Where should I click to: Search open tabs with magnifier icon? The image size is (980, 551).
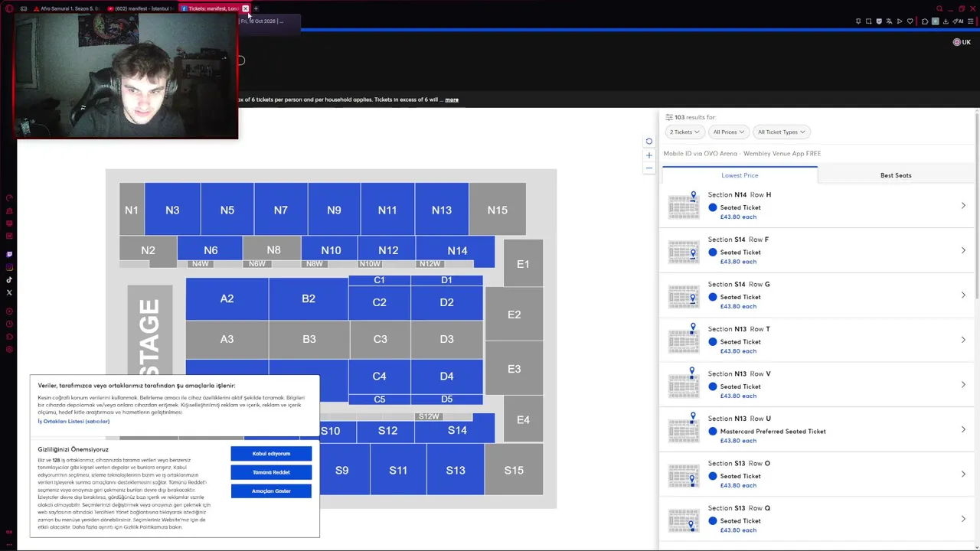tap(939, 8)
